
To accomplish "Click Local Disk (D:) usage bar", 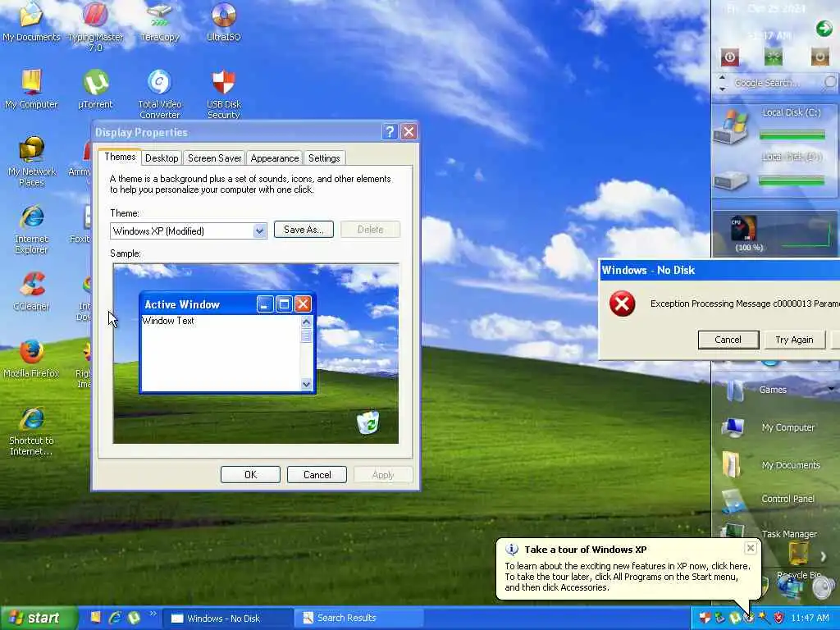I will pos(792,181).
